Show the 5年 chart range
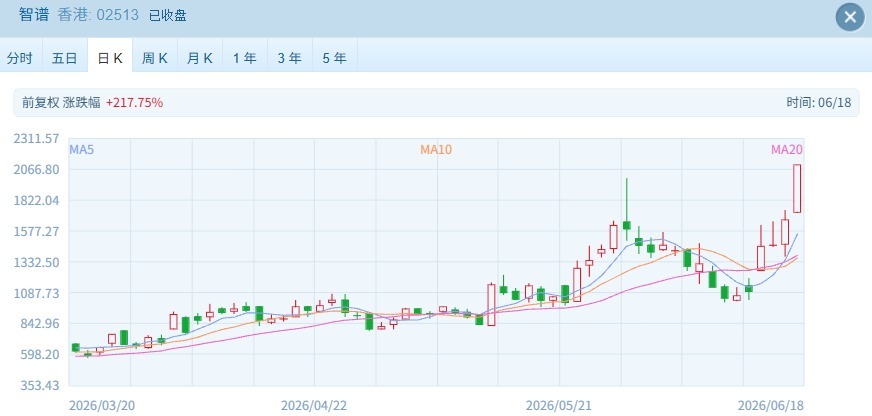 click(335, 58)
